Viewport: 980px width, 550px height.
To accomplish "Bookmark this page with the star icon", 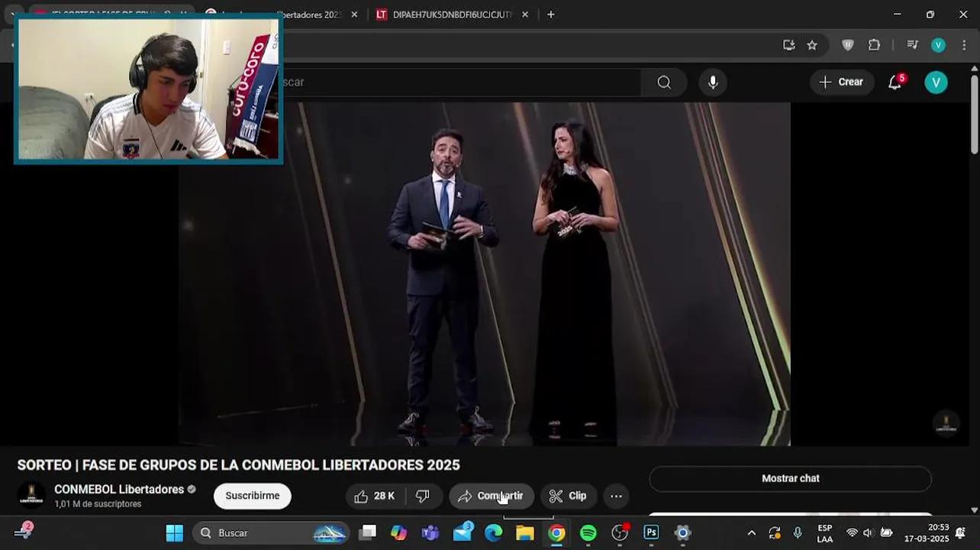I will [812, 45].
